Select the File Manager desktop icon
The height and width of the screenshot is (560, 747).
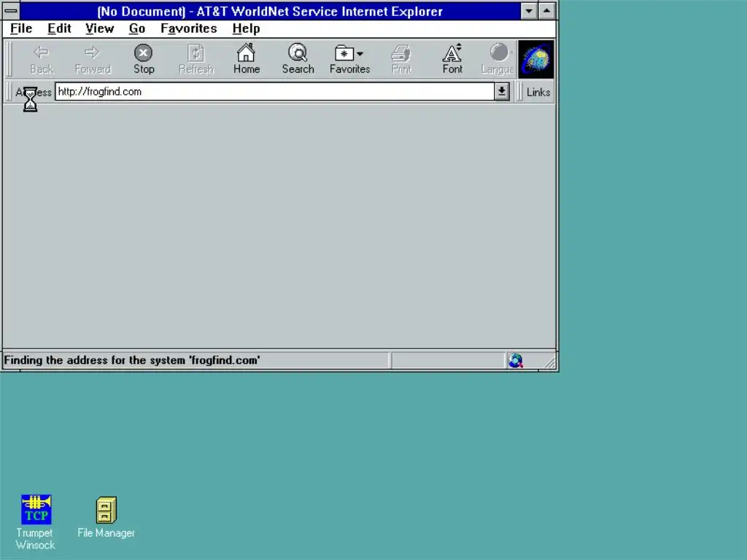pos(106,517)
